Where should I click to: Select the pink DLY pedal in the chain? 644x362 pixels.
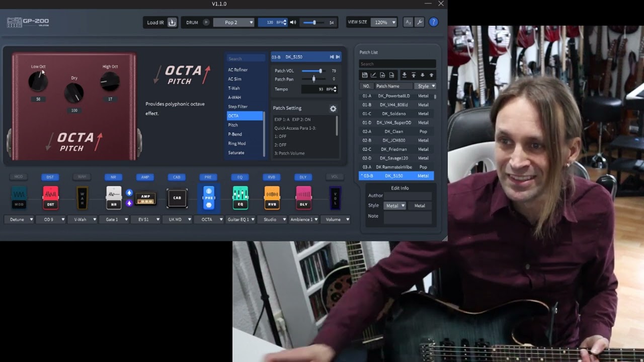pos(303,198)
